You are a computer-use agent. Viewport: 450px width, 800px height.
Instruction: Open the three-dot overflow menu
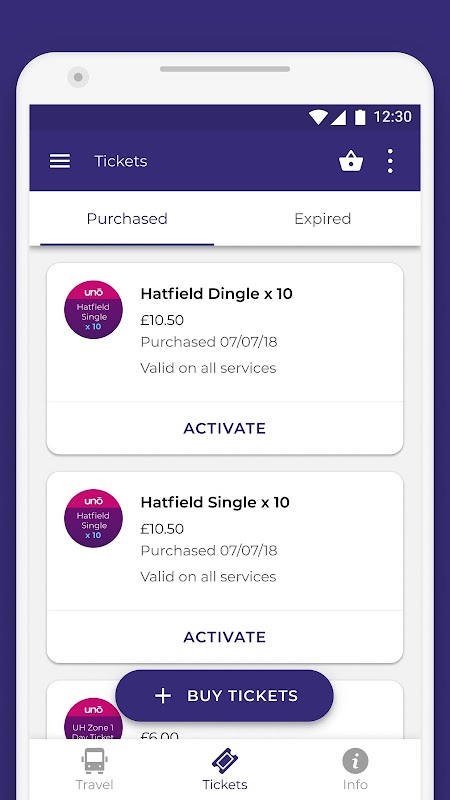[390, 161]
